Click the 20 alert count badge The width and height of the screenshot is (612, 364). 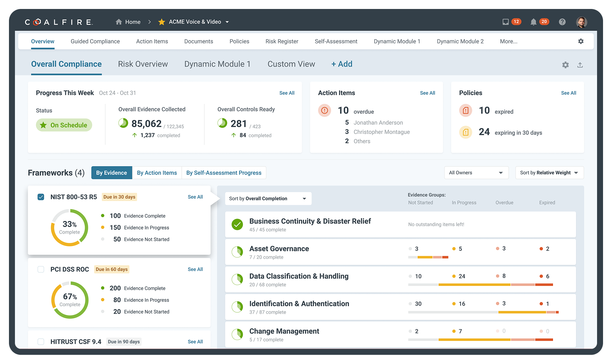click(544, 22)
